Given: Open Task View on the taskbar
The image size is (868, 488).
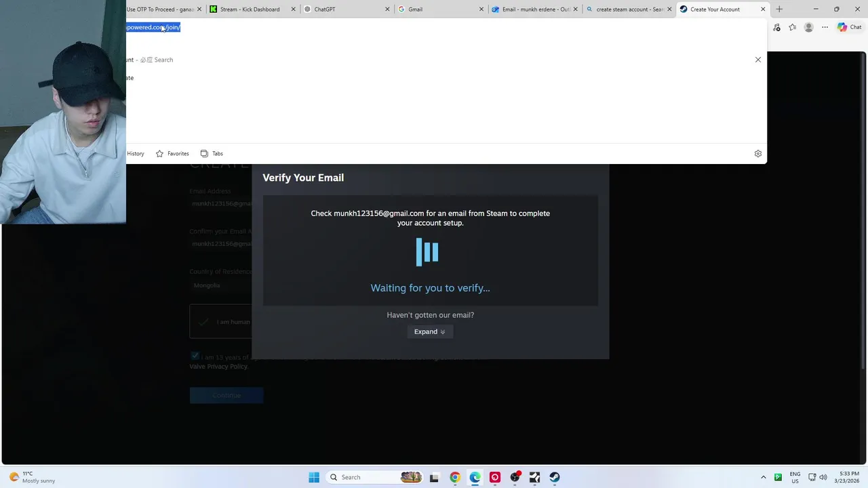Looking at the screenshot, I should (x=434, y=477).
